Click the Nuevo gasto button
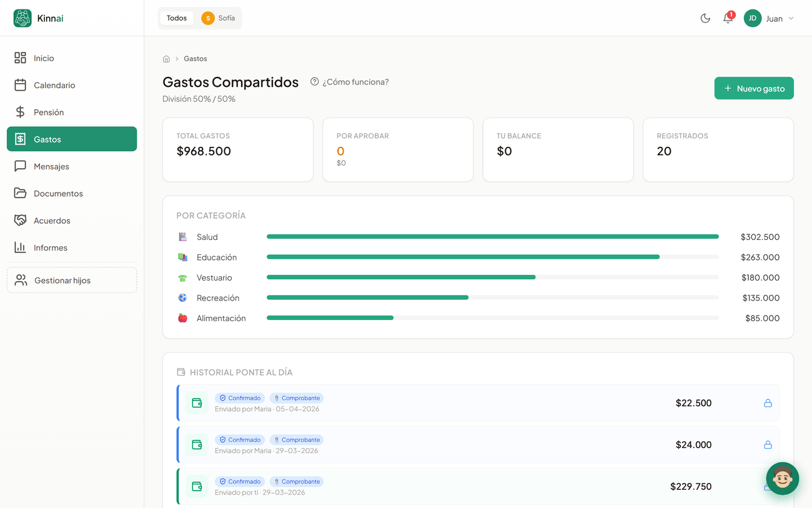Screen dimensions: 812x508 click(754, 88)
